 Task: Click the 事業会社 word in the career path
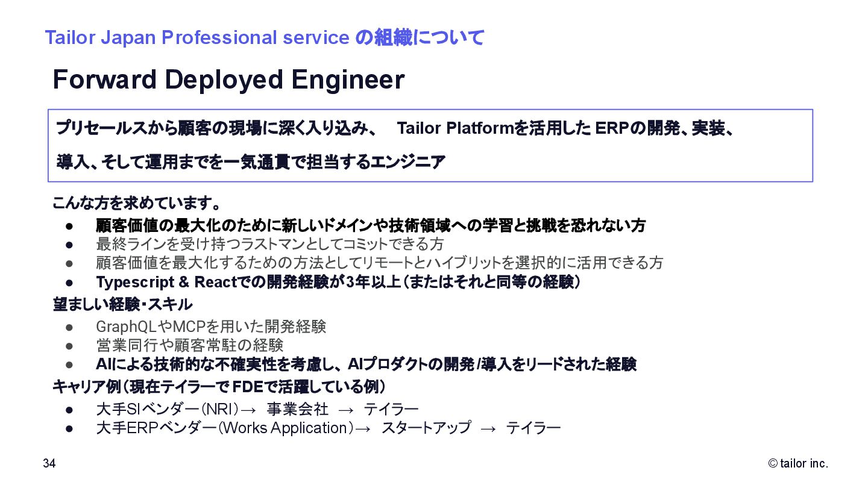coord(298,410)
